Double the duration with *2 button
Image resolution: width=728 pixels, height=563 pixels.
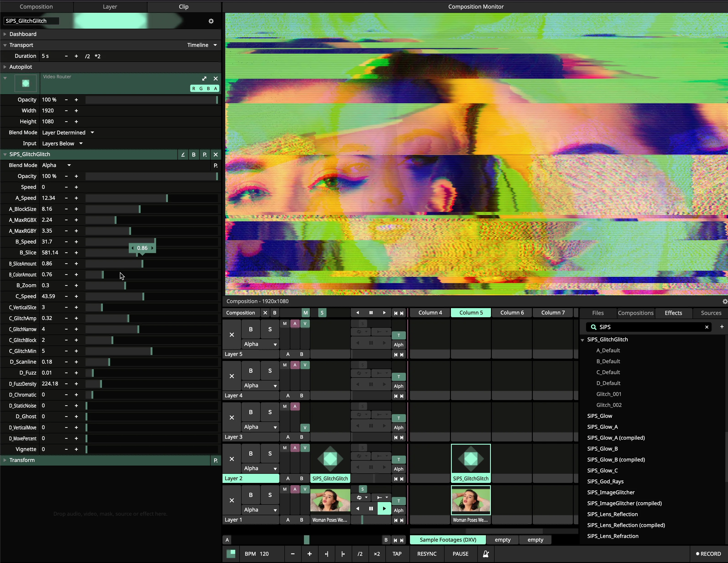tap(97, 56)
